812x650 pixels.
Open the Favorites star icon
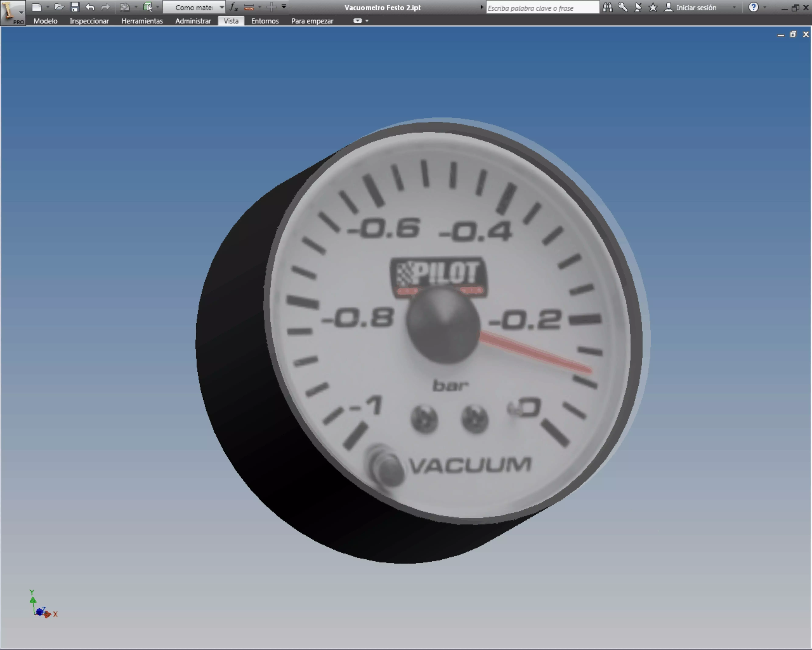[x=653, y=7]
